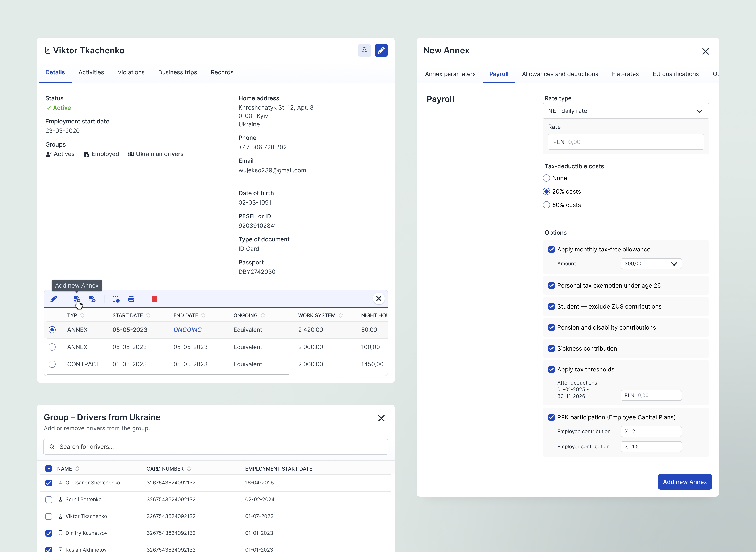Open the Flat-rates tab

tap(625, 74)
